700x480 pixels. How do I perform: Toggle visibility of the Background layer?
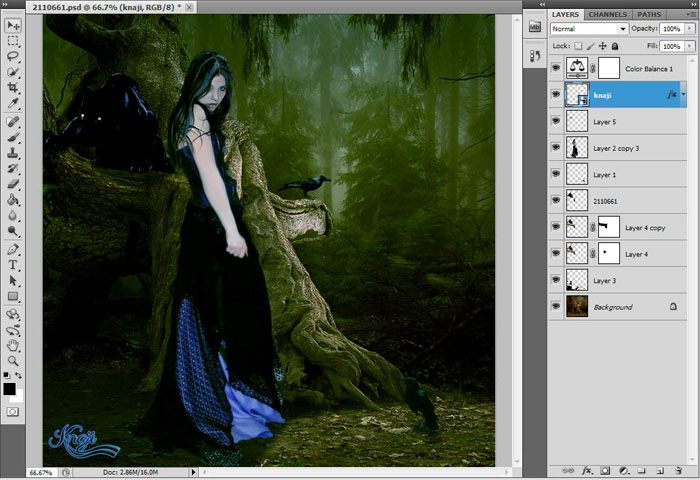coord(556,307)
